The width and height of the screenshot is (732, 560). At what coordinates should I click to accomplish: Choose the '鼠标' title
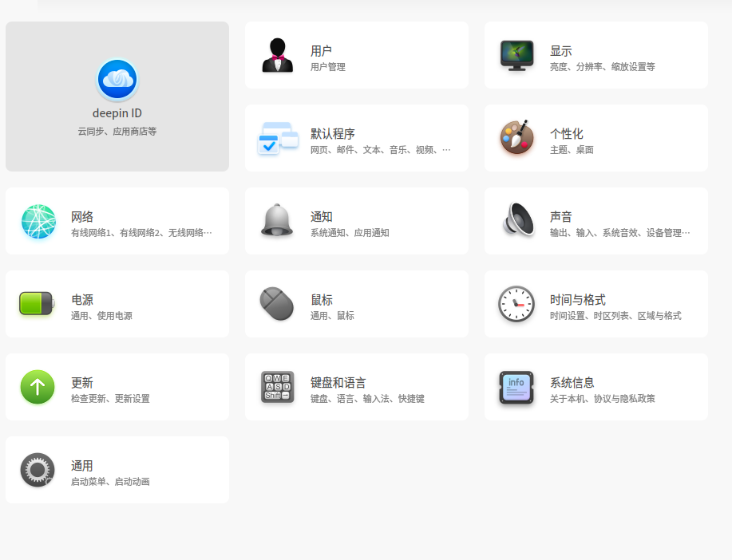click(322, 300)
